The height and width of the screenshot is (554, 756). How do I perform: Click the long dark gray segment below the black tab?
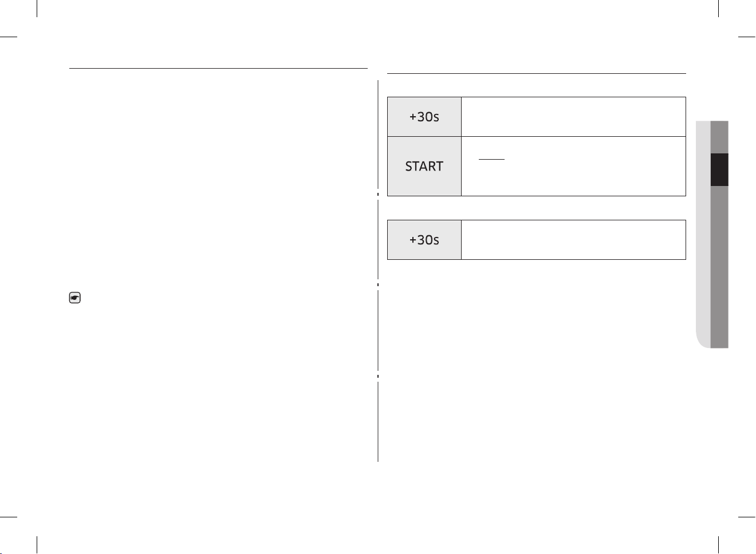pos(719,267)
